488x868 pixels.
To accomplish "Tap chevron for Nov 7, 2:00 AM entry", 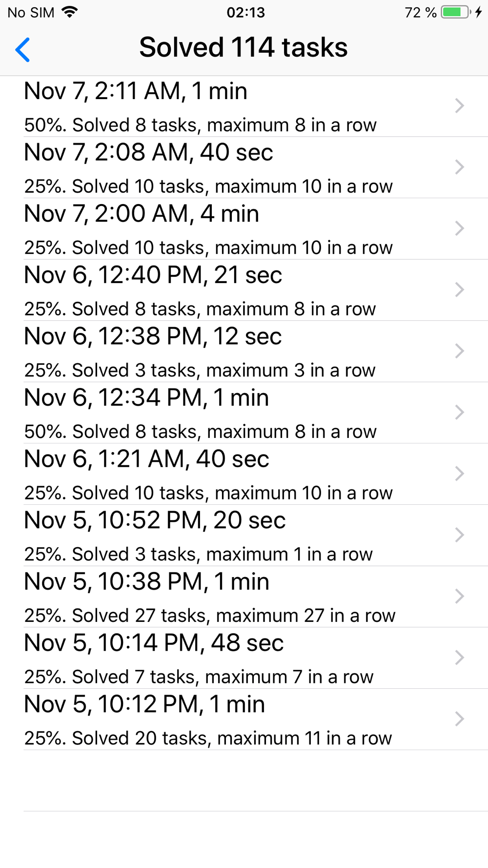I will pyautogui.click(x=459, y=228).
